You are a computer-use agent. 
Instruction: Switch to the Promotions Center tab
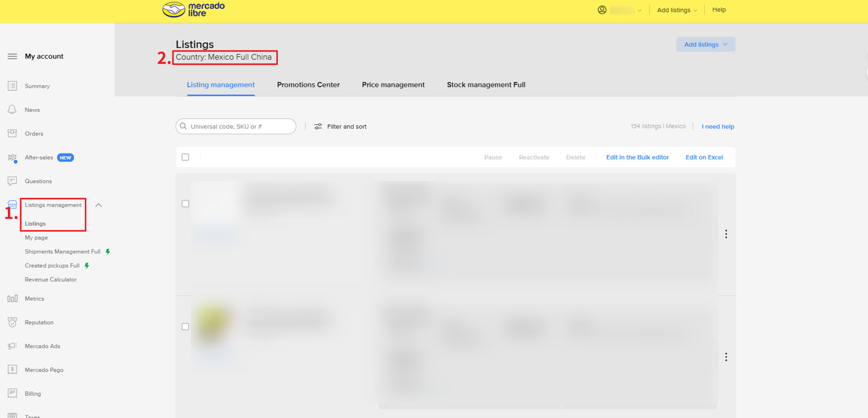pyautogui.click(x=308, y=85)
